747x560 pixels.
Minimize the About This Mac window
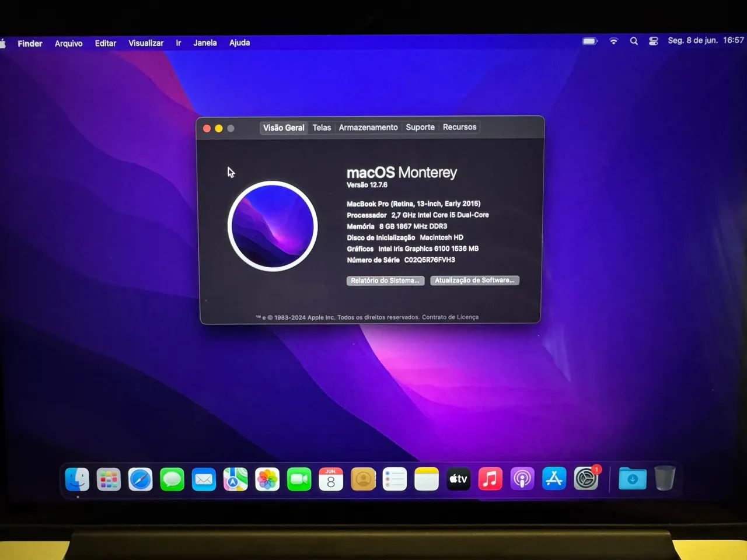tap(219, 128)
